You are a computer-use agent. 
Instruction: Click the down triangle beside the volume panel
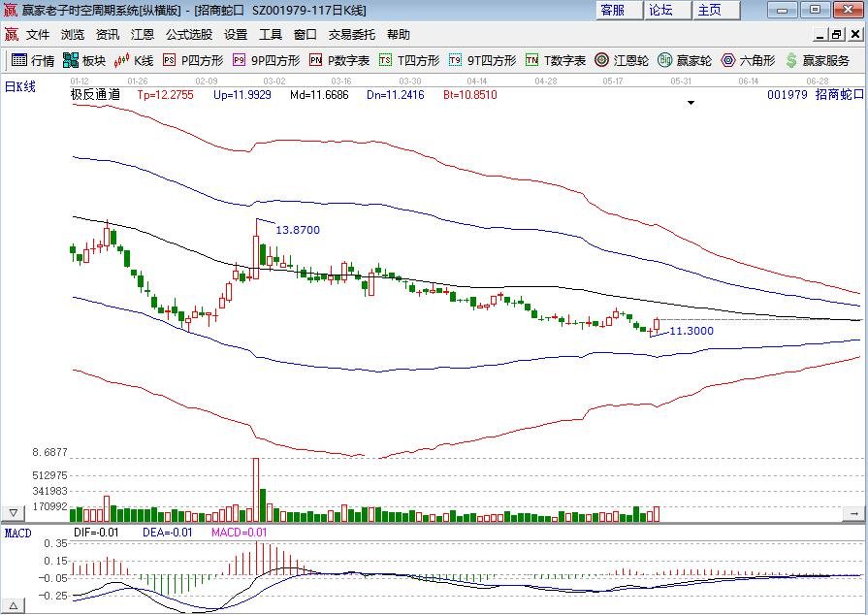(x=13, y=513)
